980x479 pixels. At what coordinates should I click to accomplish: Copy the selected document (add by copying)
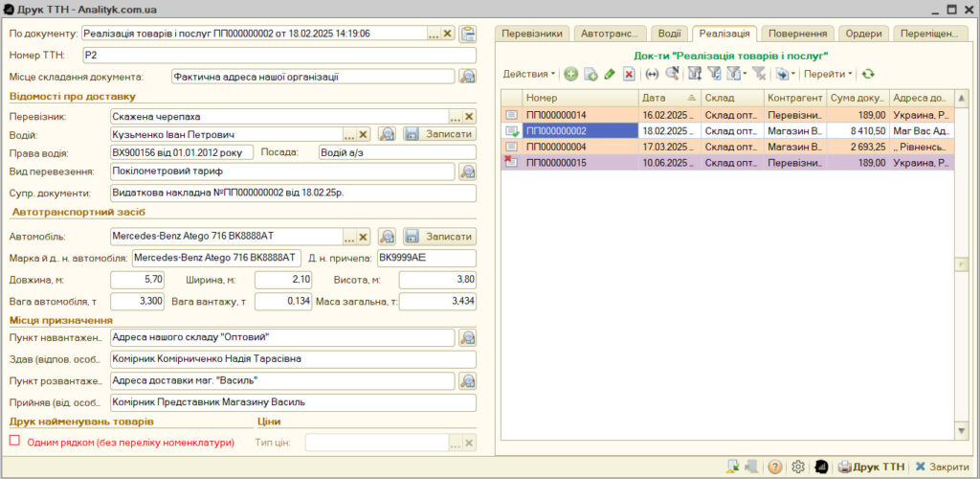pos(590,74)
